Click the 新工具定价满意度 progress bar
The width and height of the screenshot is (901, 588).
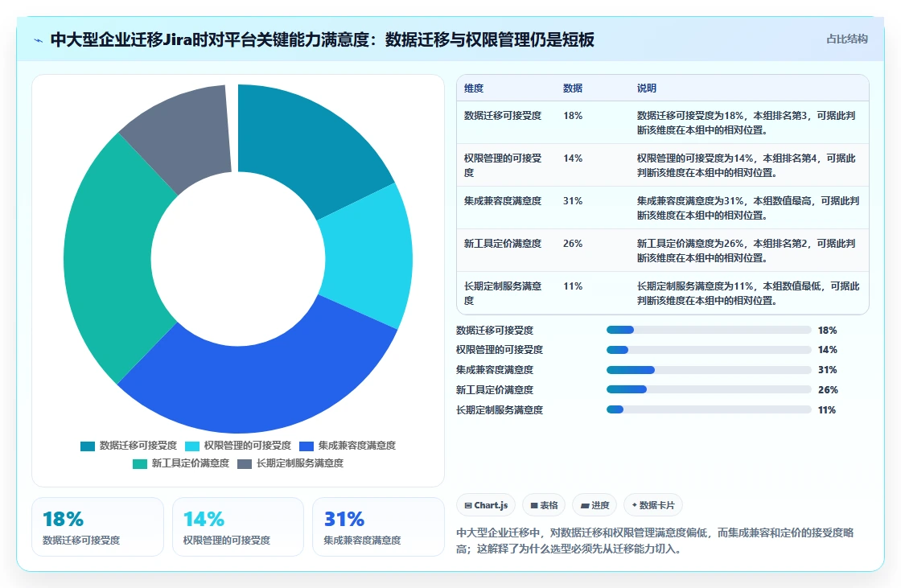709,389
